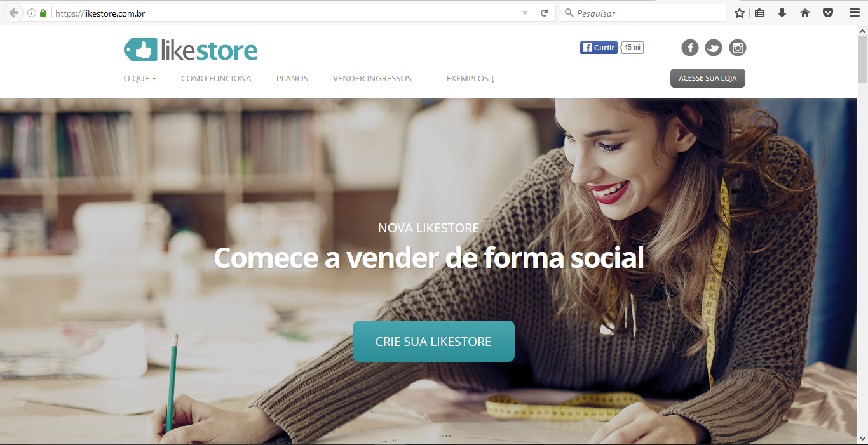Bookmark this page with star icon

point(740,13)
